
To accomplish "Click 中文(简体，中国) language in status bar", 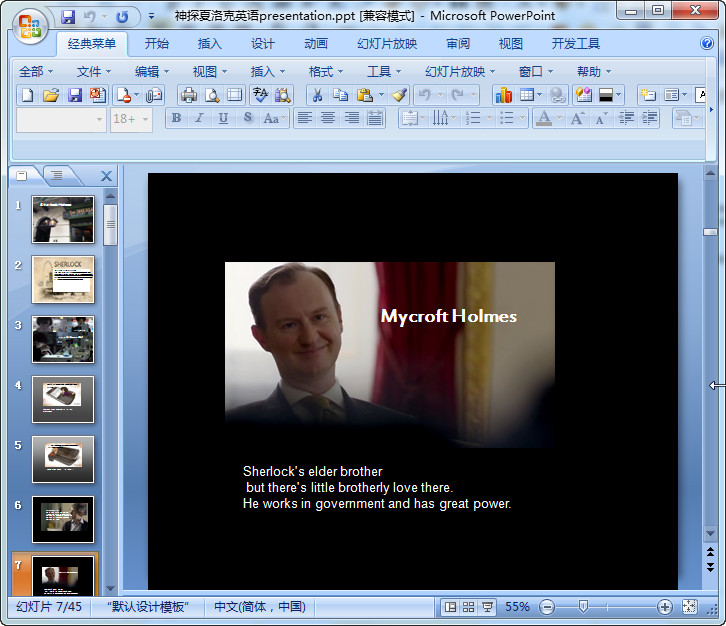I will pos(260,607).
